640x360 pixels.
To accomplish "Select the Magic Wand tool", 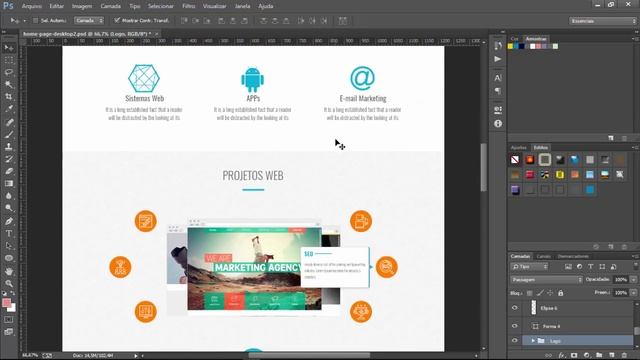I will (x=9, y=85).
